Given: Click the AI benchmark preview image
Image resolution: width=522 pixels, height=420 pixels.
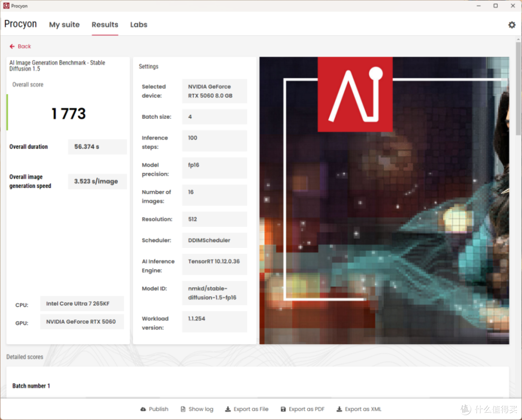Looking at the screenshot, I should point(384,201).
